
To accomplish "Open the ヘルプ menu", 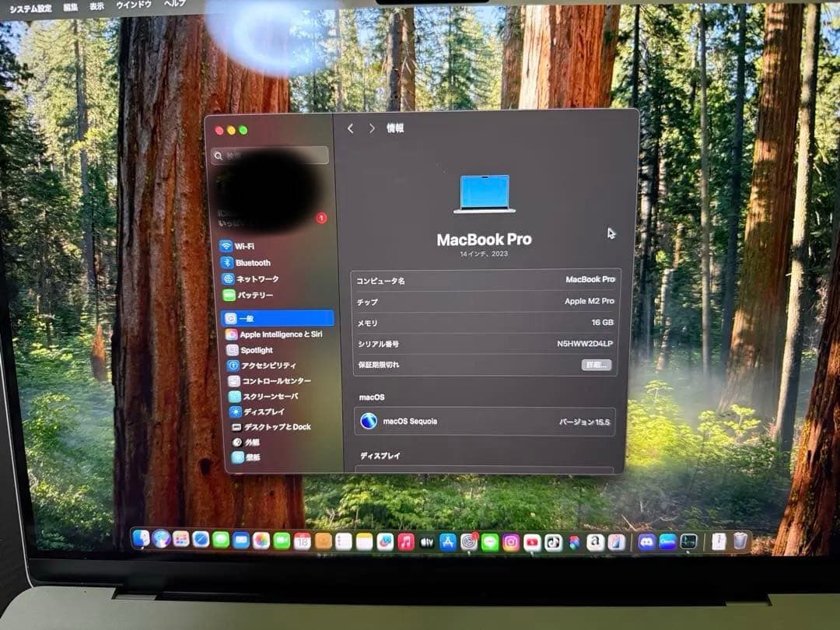I will point(174,7).
